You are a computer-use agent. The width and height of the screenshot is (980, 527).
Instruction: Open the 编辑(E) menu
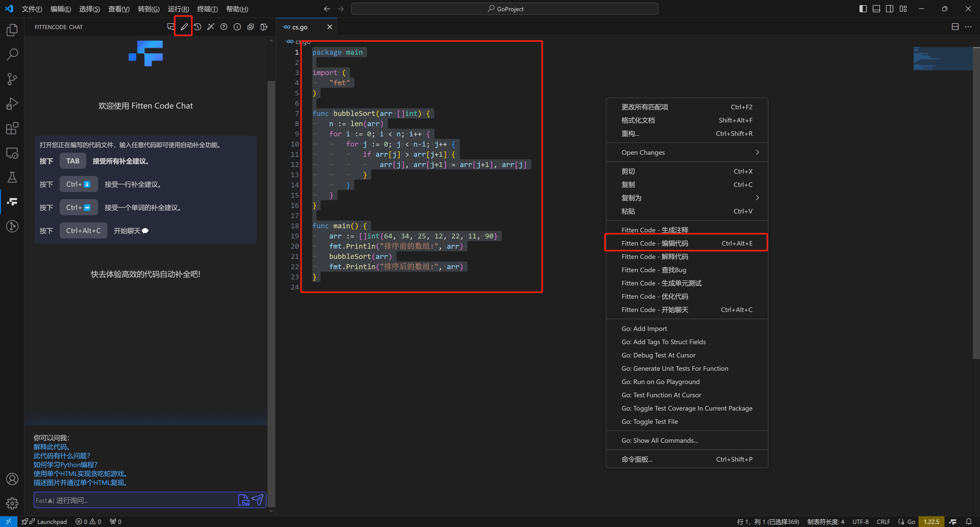[x=61, y=9]
